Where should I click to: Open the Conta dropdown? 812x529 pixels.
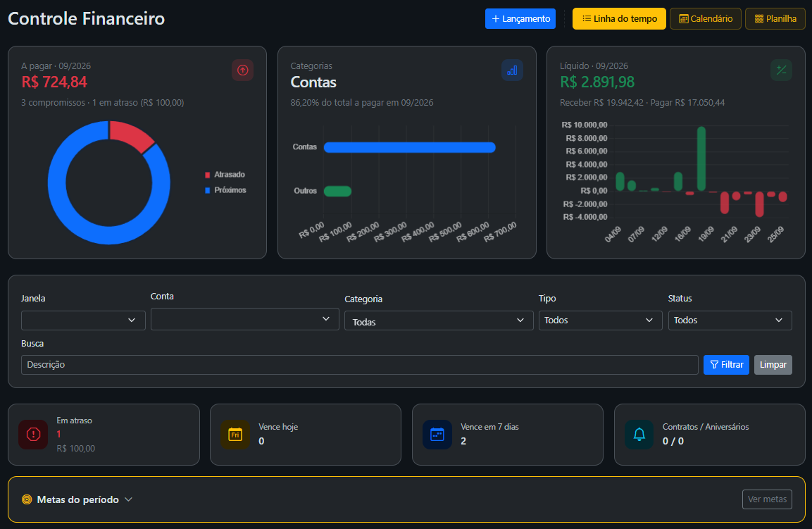[x=244, y=318]
